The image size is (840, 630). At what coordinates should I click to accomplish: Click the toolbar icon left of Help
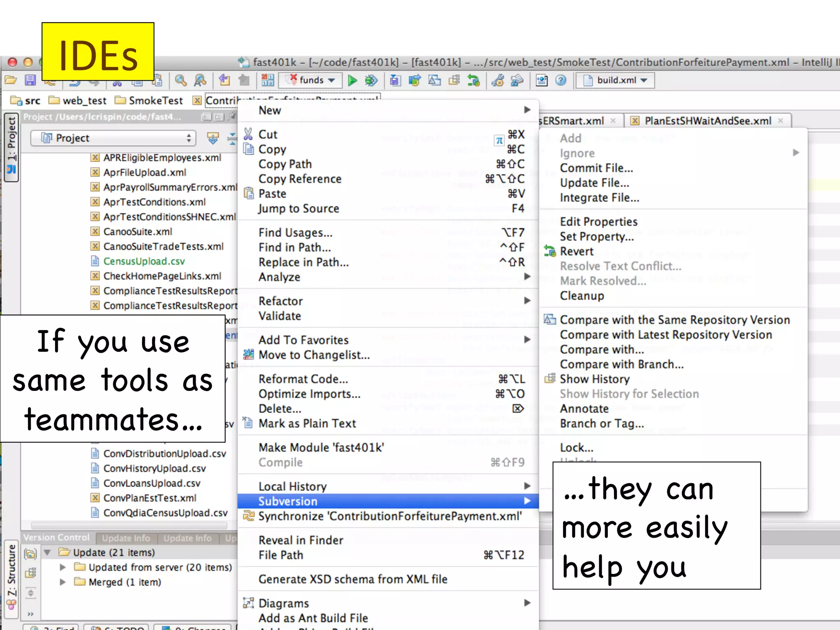tap(541, 80)
